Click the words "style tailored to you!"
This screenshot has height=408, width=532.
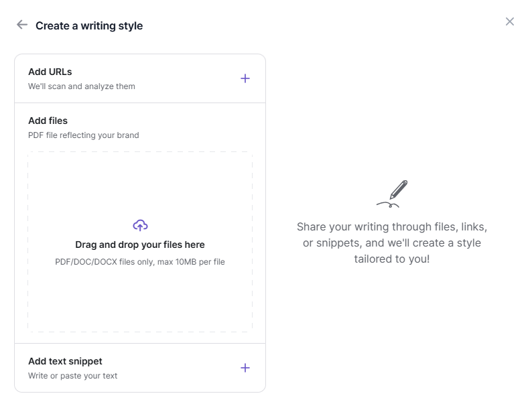pos(392,259)
